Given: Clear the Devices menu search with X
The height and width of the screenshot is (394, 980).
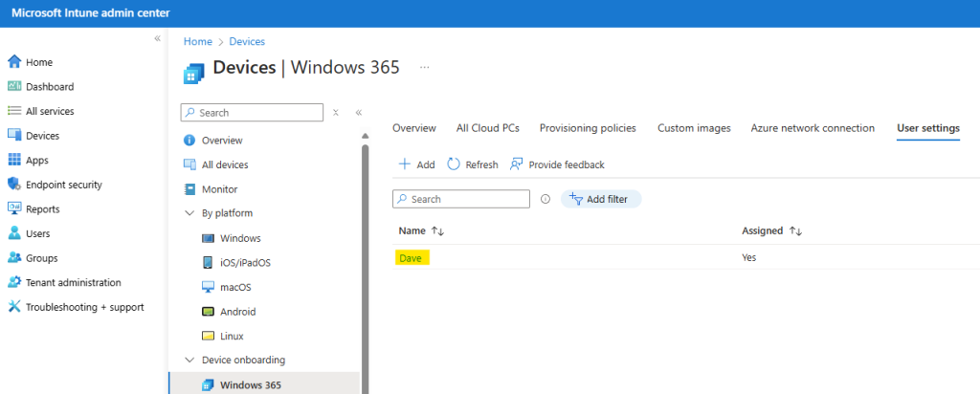Looking at the screenshot, I should pos(336,113).
